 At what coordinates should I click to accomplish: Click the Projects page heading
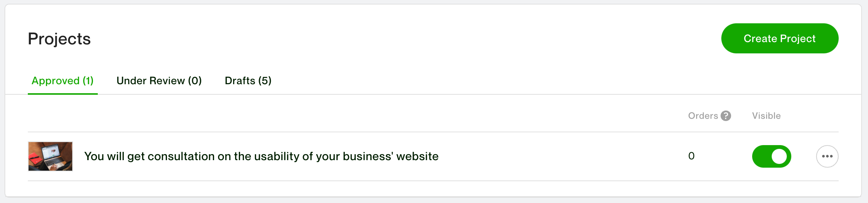pyautogui.click(x=59, y=39)
